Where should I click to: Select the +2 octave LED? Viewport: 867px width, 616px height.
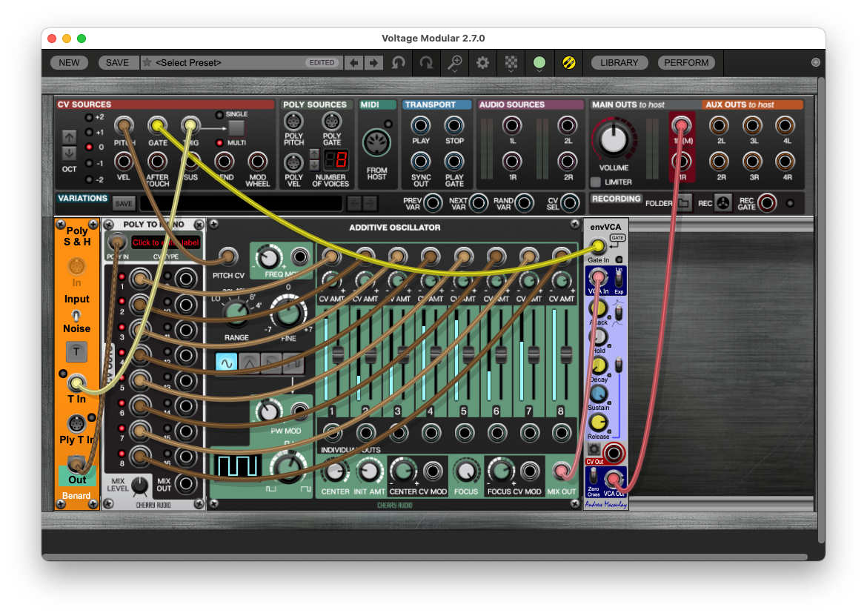pos(88,117)
